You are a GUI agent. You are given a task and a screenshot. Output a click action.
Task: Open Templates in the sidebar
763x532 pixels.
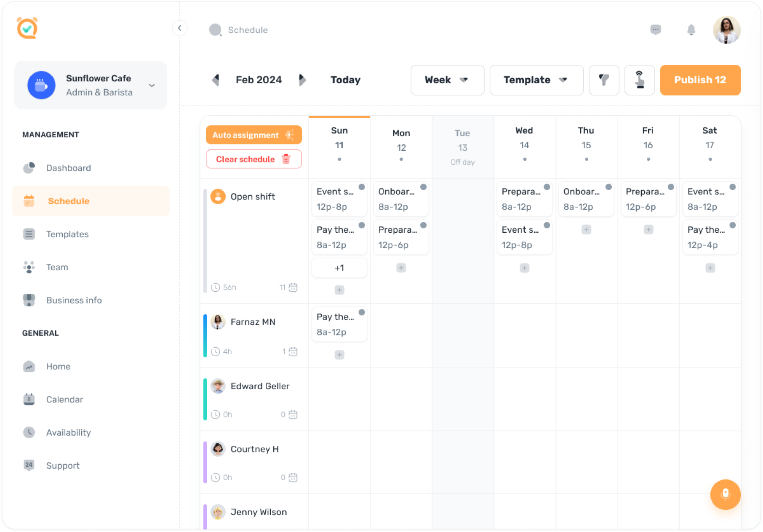[67, 234]
